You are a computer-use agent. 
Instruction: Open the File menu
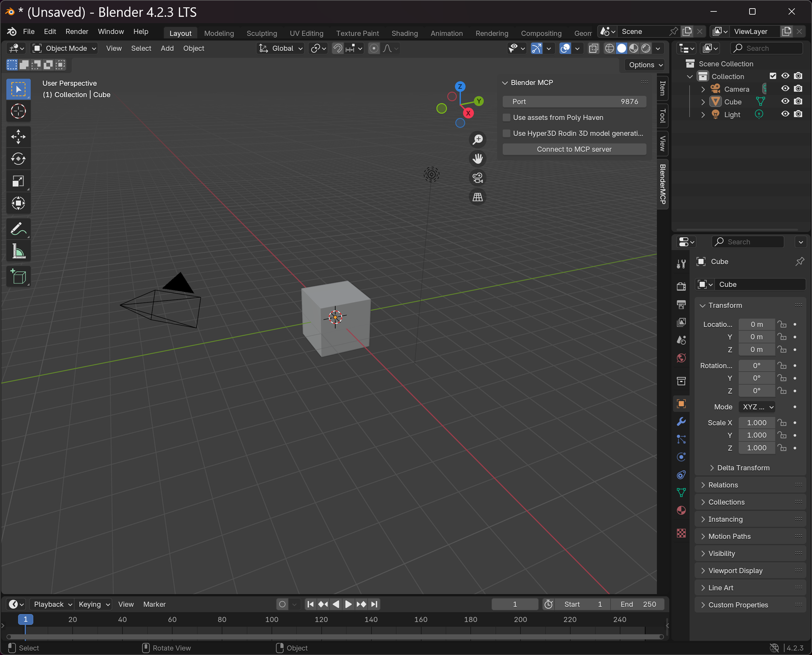pyautogui.click(x=29, y=31)
